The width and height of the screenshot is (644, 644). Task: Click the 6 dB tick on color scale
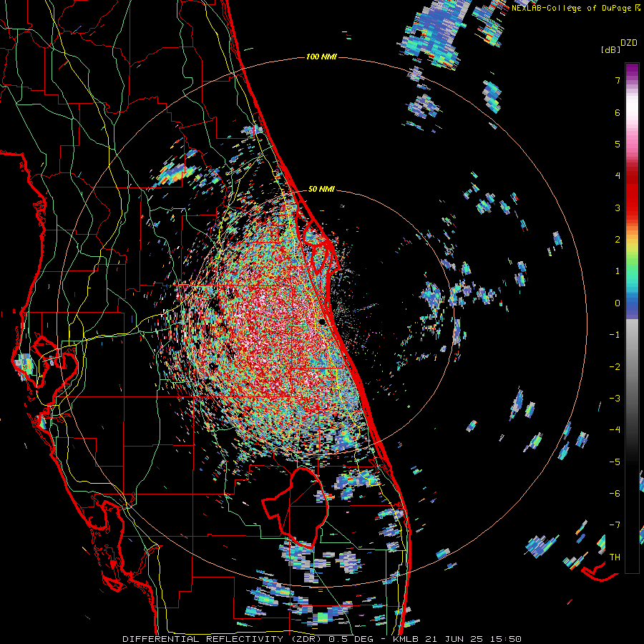(x=618, y=112)
